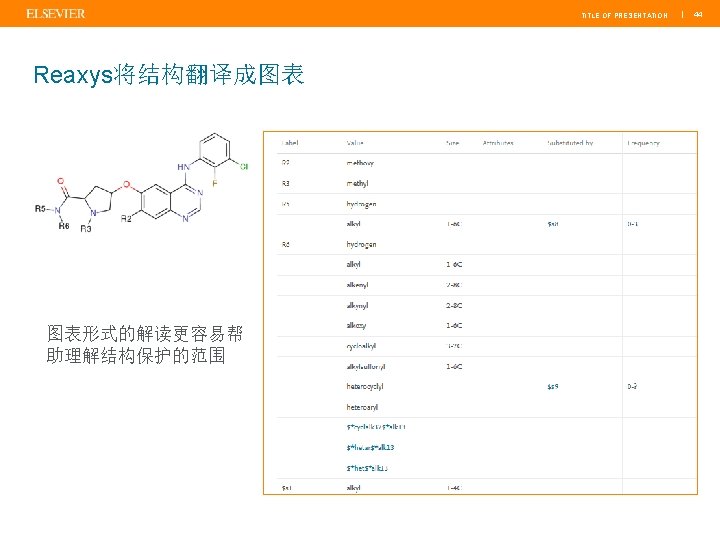Click the 1-6C size beside alkylsulfonyl
The height and width of the screenshot is (540, 720).
pyautogui.click(x=454, y=366)
